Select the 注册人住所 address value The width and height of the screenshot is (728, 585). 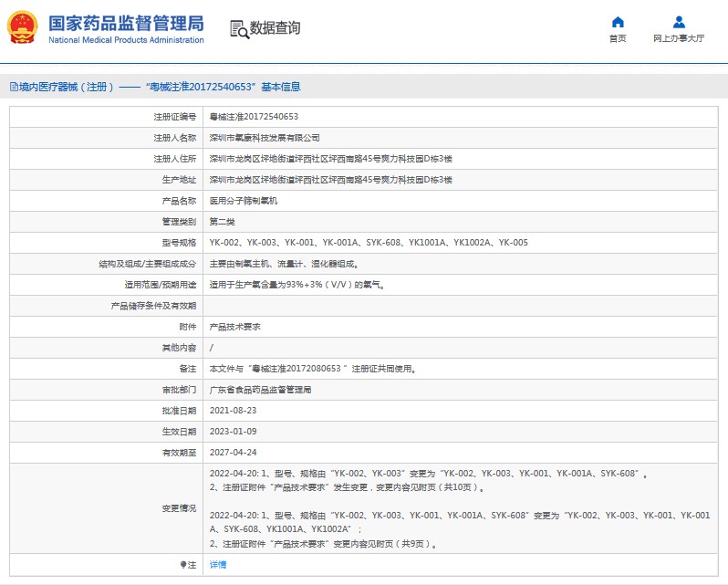[330, 159]
